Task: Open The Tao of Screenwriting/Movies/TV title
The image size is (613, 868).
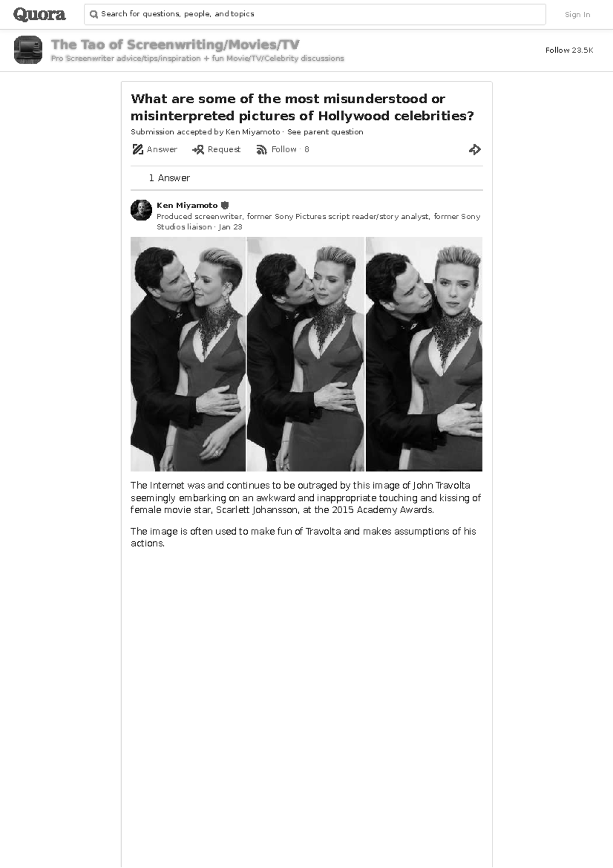Action: [175, 44]
